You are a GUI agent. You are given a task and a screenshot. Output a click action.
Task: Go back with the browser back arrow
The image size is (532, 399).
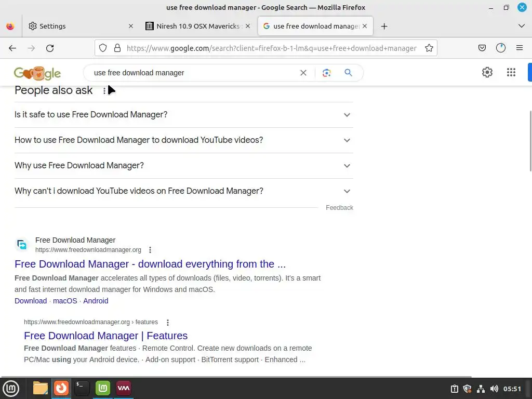[12, 48]
